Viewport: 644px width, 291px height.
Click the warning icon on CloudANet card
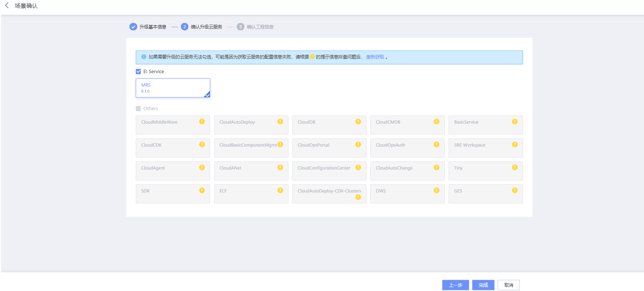280,167
